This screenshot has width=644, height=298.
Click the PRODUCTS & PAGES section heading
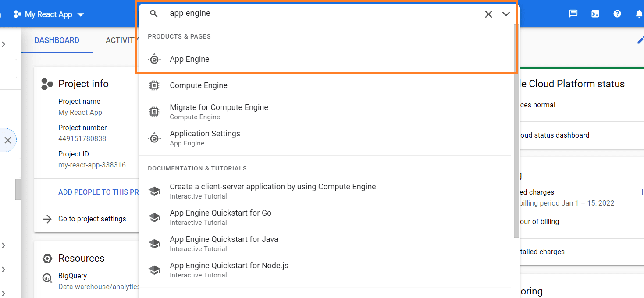pyautogui.click(x=179, y=36)
